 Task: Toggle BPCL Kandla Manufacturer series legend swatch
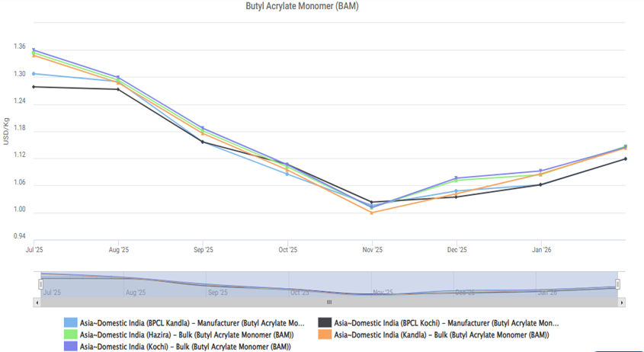click(x=71, y=323)
